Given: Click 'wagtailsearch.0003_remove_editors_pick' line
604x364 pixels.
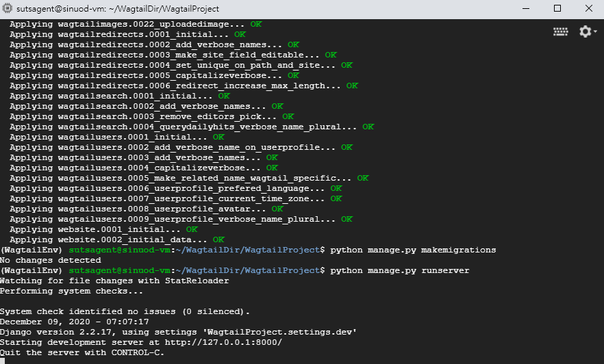Looking at the screenshot, I should [152, 116].
